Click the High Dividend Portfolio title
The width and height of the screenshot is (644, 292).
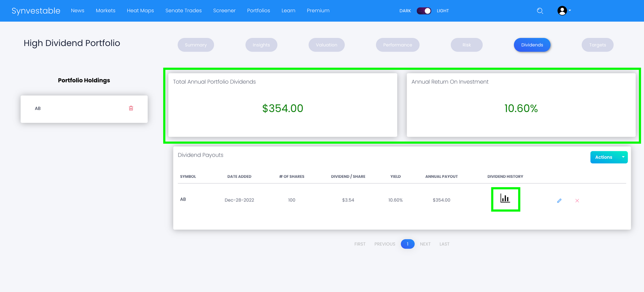[x=72, y=43]
